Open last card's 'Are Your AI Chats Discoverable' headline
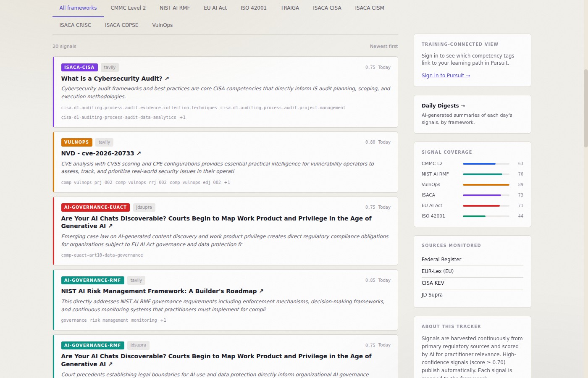Image resolution: width=588 pixels, height=378 pixels. [x=216, y=360]
